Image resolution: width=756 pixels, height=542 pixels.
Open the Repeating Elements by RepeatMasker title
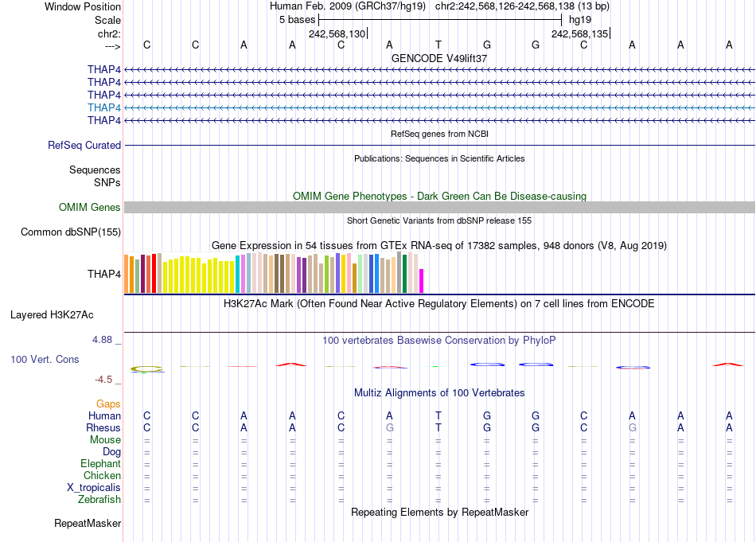click(x=440, y=512)
